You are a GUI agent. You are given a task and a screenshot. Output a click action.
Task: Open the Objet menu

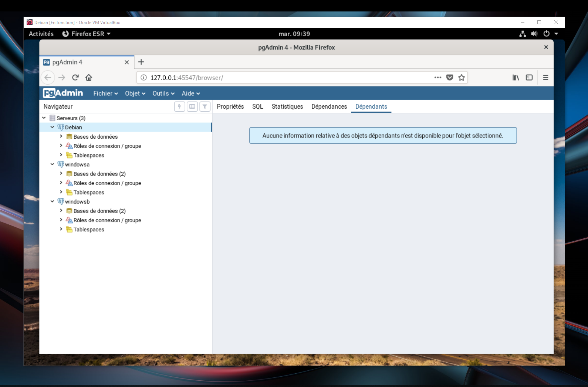pos(135,94)
